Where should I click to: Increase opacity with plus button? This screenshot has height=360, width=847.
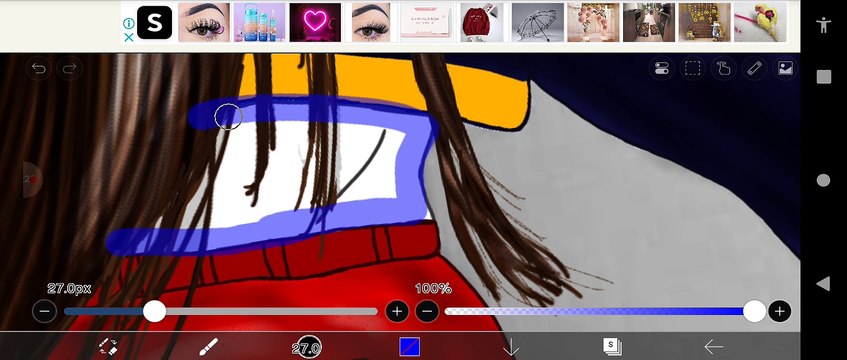(x=779, y=311)
